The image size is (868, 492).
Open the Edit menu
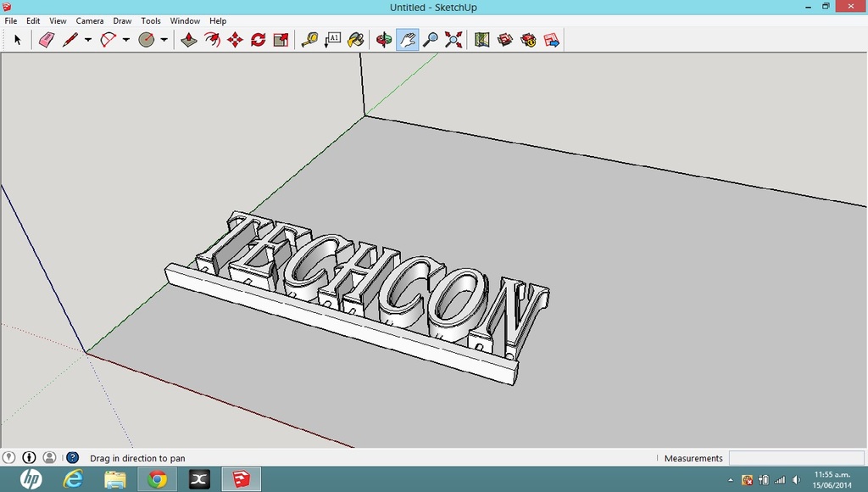(33, 20)
